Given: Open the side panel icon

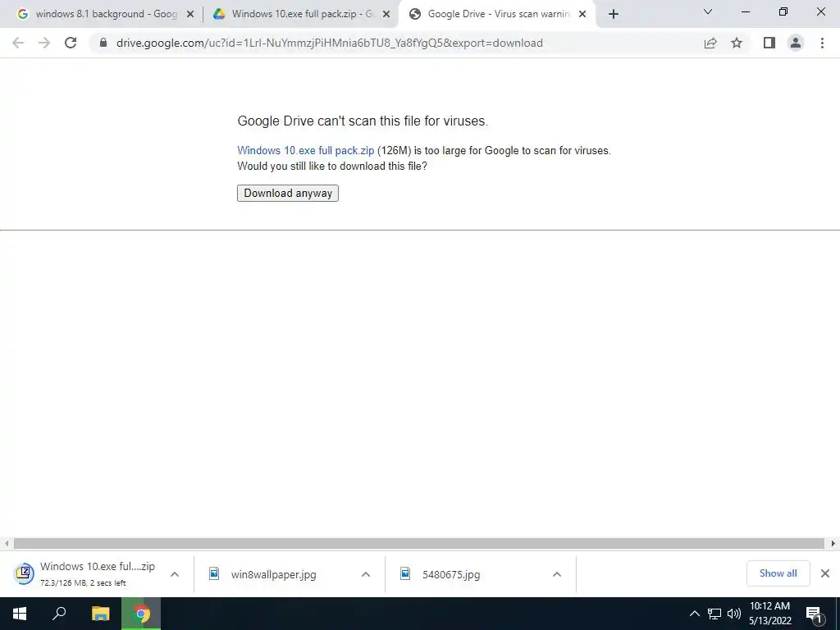Looking at the screenshot, I should tap(769, 43).
